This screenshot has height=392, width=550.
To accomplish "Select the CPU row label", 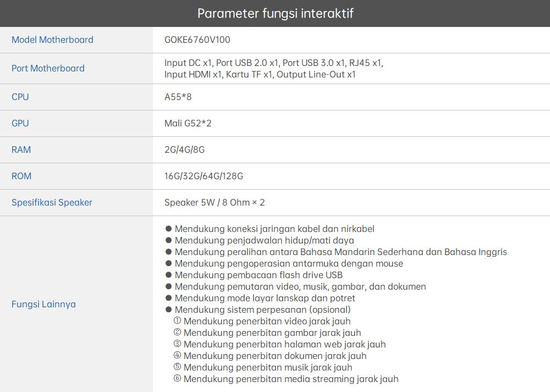I will pyautogui.click(x=20, y=97).
